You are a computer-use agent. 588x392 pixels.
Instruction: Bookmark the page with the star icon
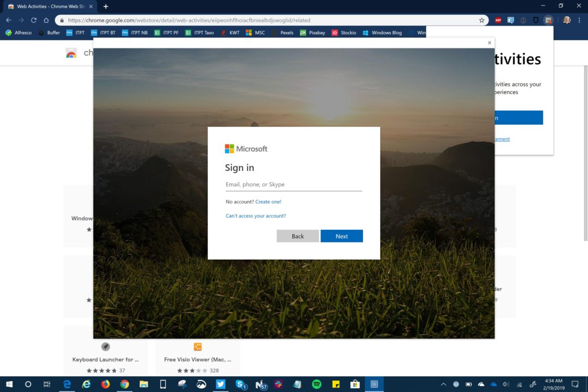[482, 20]
